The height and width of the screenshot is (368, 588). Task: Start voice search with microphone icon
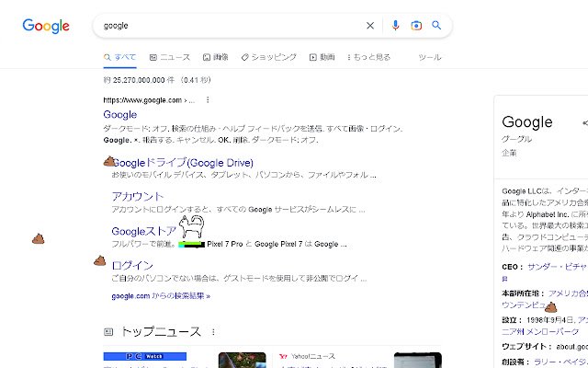point(395,26)
